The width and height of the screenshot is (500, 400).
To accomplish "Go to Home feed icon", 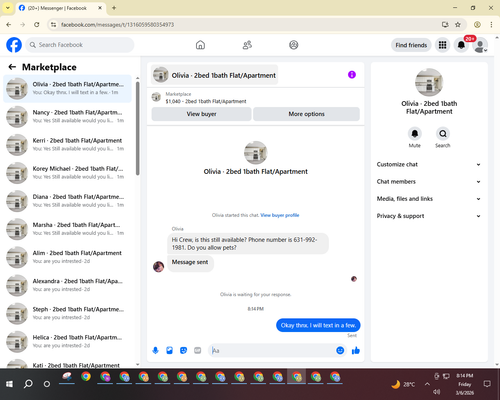I will point(200,45).
